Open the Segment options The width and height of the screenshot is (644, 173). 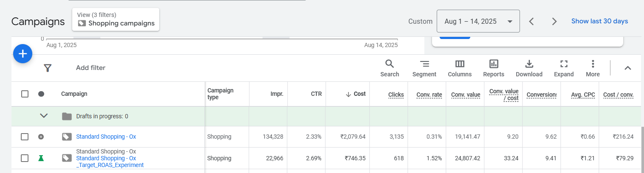(x=424, y=68)
